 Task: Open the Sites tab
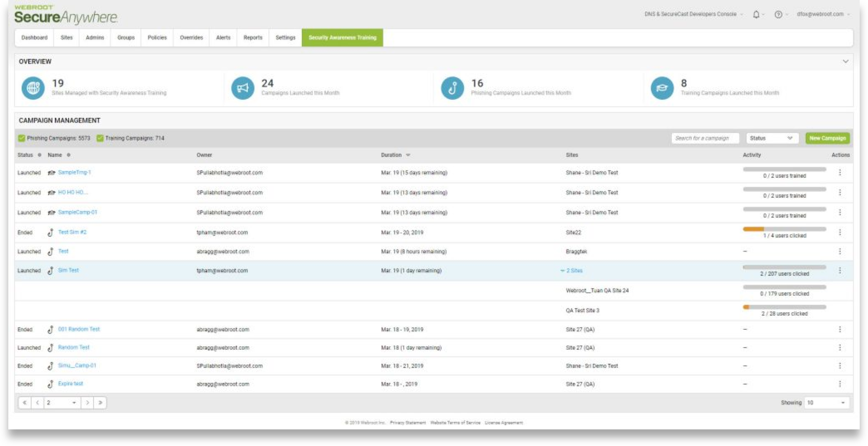67,37
